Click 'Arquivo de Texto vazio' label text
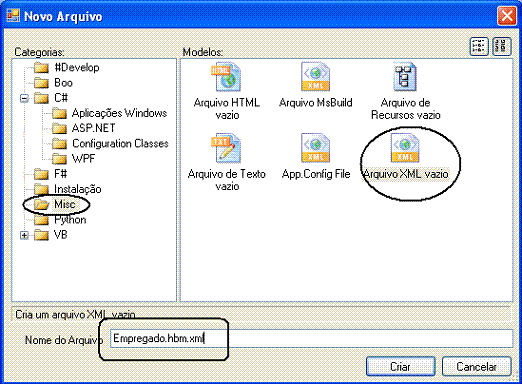Image resolution: width=522 pixels, height=384 pixels. 227,180
